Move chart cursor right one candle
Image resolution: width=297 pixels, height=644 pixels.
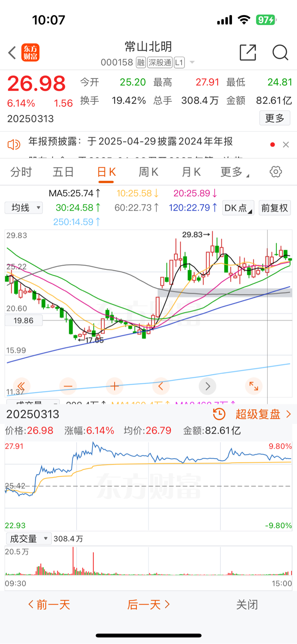point(207,386)
